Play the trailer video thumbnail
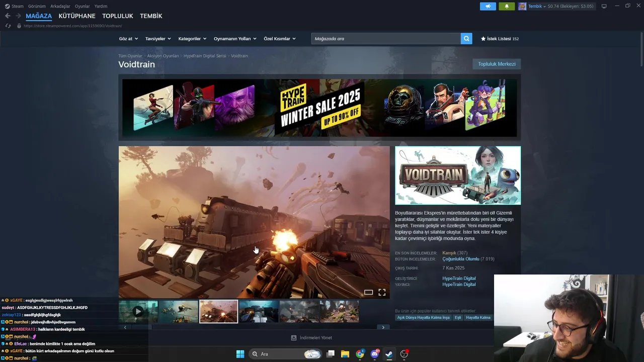644x362 pixels. [x=138, y=311]
